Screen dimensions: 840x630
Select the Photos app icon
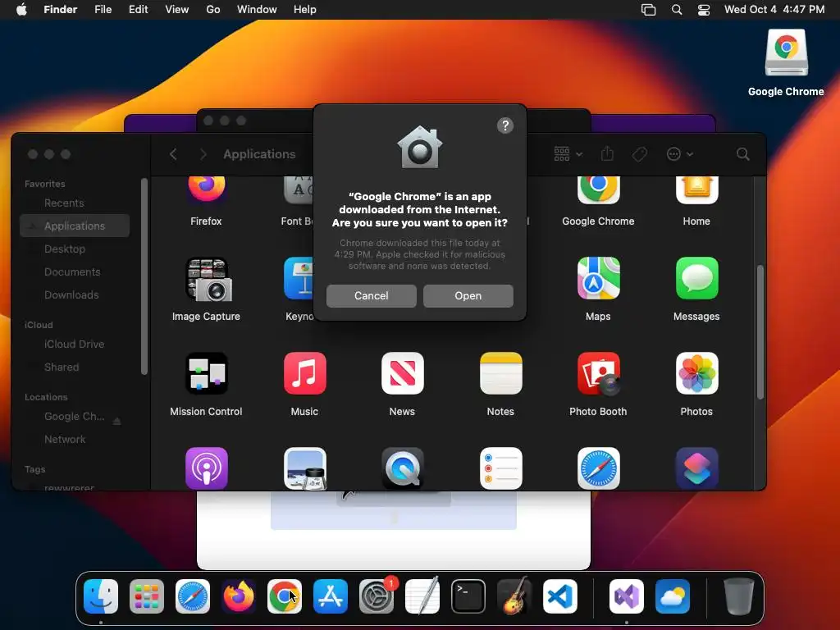[x=696, y=373]
